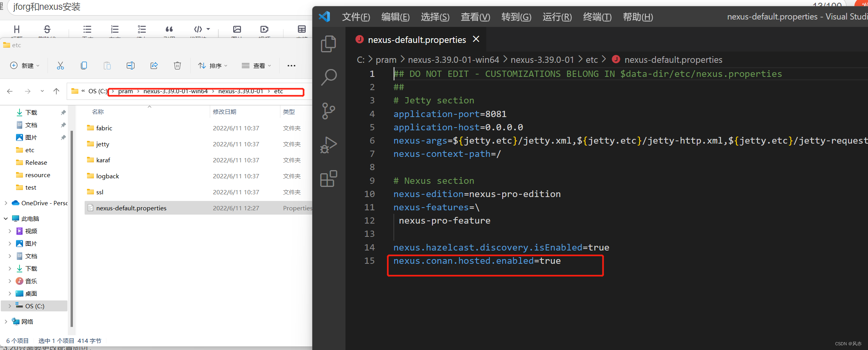Select the jetty folder
This screenshot has height=350, width=868.
(x=198, y=144)
